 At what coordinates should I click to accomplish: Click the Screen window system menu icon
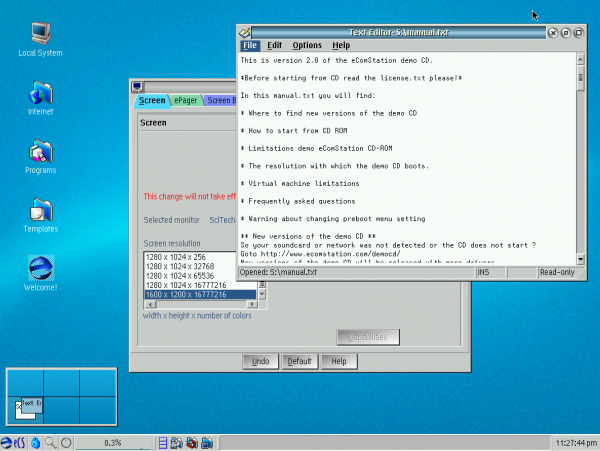[137, 87]
